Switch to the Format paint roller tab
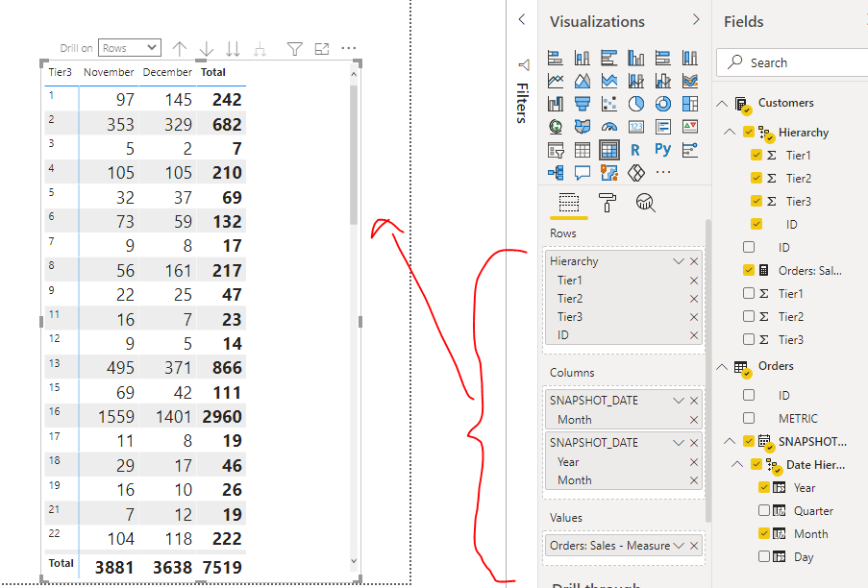868x588 pixels. click(608, 203)
